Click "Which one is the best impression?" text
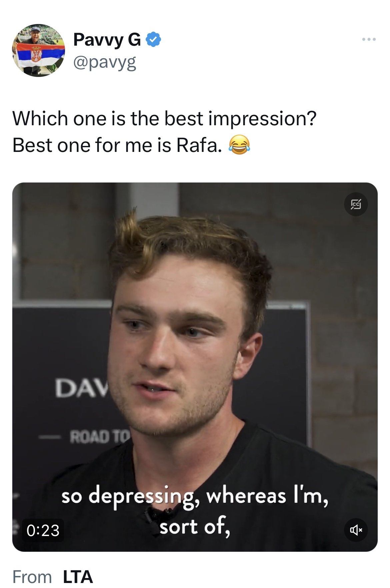This screenshot has height=588, width=390. (x=164, y=118)
